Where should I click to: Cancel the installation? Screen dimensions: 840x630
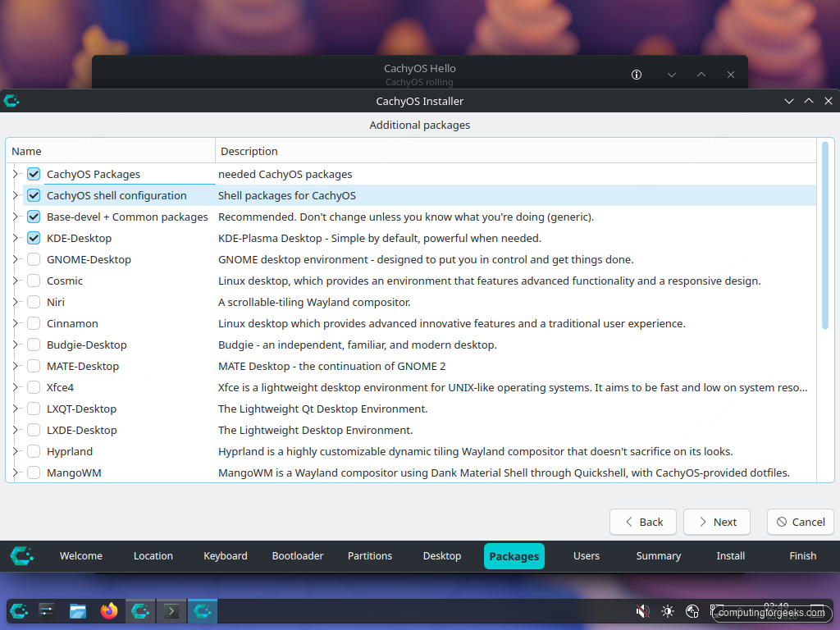point(801,522)
